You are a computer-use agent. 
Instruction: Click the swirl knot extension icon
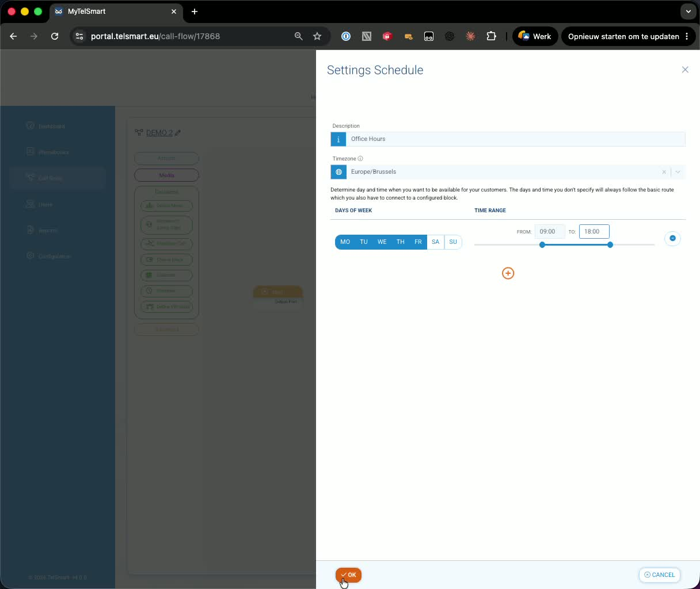click(x=450, y=36)
